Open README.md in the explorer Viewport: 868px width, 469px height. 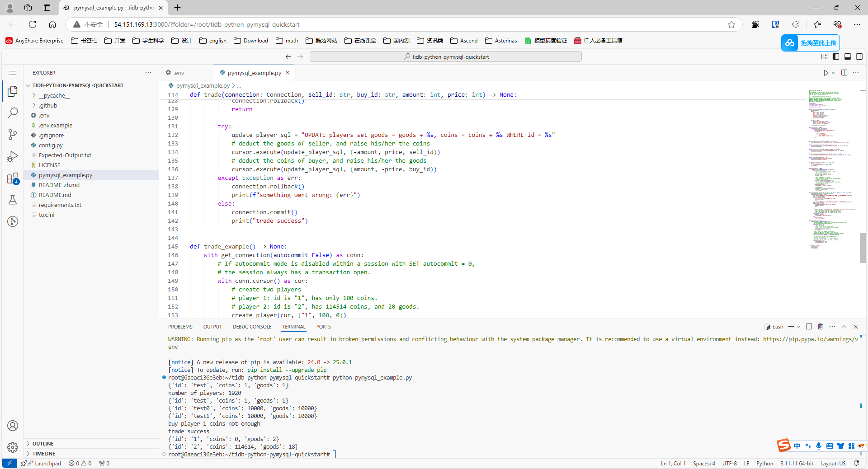coord(55,195)
